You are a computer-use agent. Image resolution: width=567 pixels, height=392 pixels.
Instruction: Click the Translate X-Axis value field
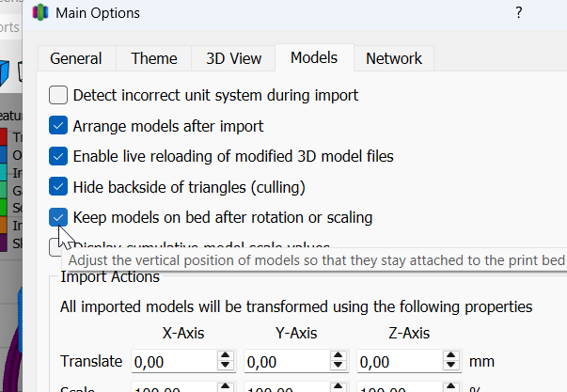click(x=175, y=361)
